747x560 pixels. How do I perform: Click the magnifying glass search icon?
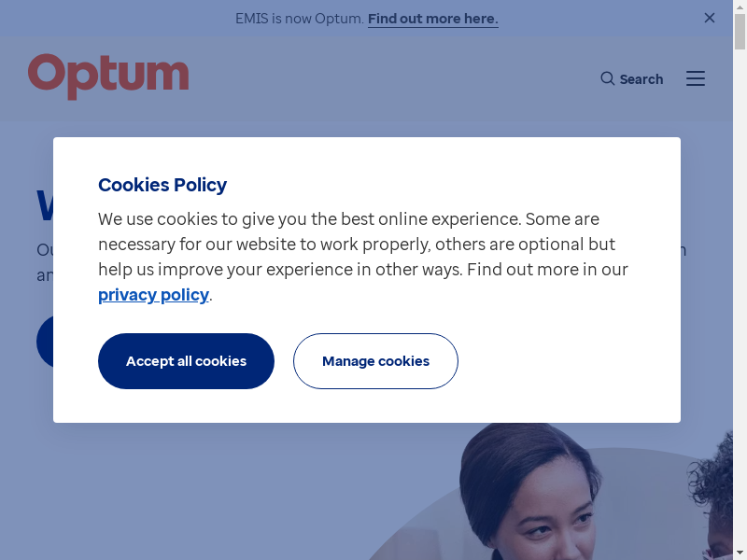(x=608, y=78)
